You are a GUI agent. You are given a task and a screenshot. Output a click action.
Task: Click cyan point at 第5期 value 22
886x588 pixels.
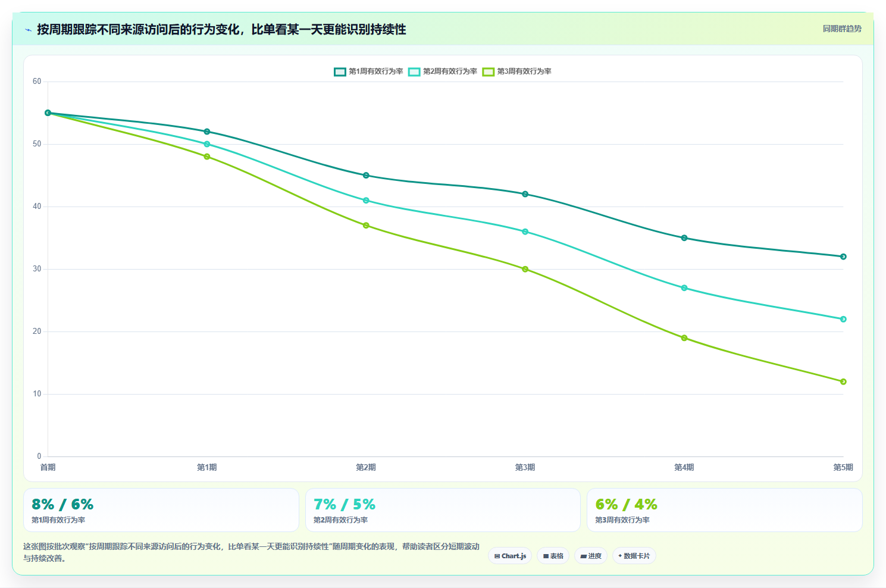coord(843,319)
